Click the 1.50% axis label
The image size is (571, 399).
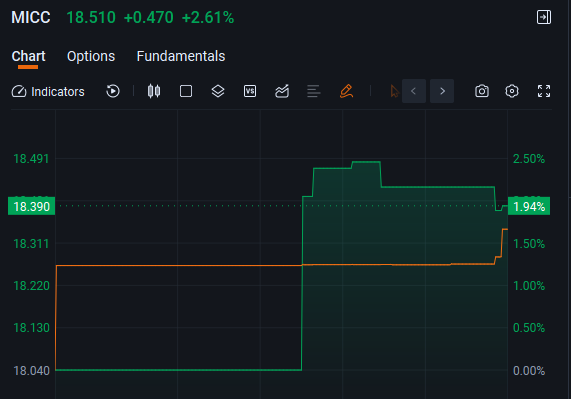[x=529, y=244]
